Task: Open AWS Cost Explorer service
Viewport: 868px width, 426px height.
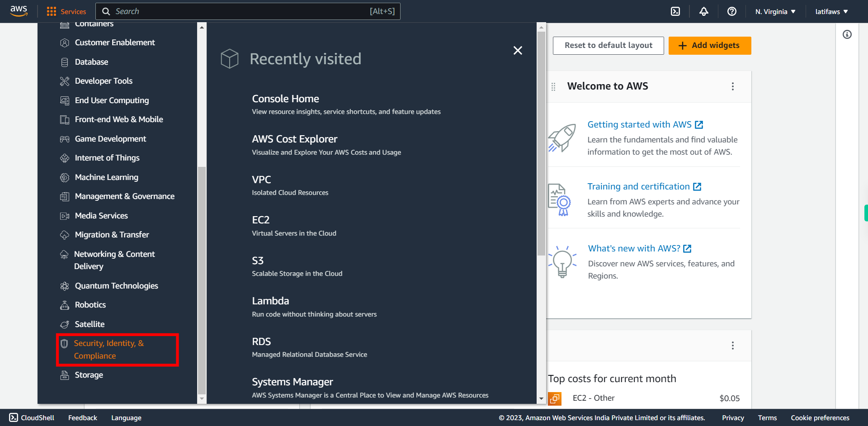Action: click(294, 139)
